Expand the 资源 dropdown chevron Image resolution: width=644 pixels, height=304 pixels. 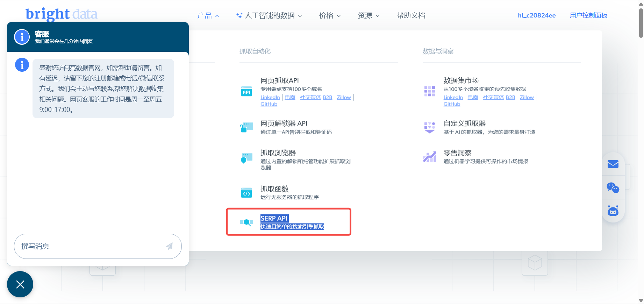coord(378,16)
